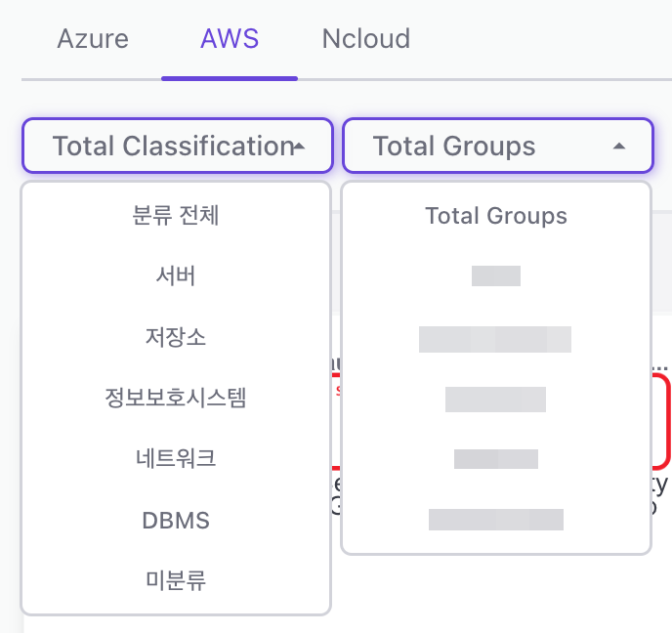Viewport: 672px width, 633px height.
Task: Select the first blurred group under Total Groups
Action: click(496, 276)
